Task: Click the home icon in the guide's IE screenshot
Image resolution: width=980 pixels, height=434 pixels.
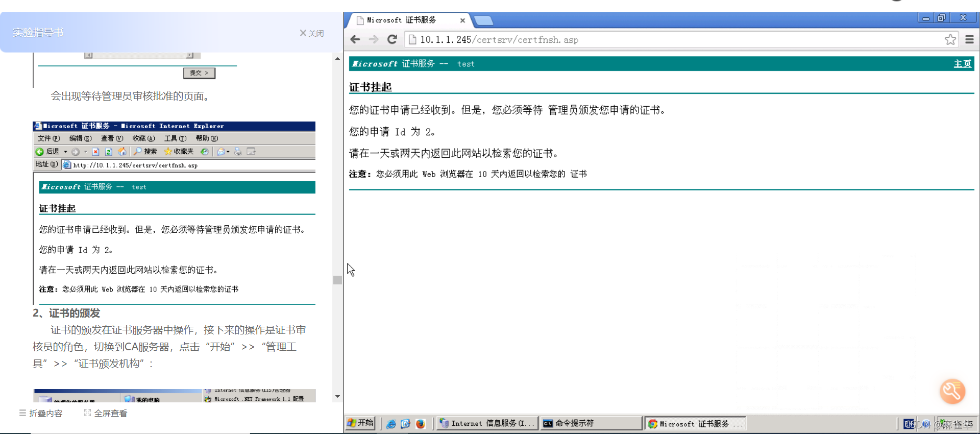Action: pyautogui.click(x=122, y=152)
